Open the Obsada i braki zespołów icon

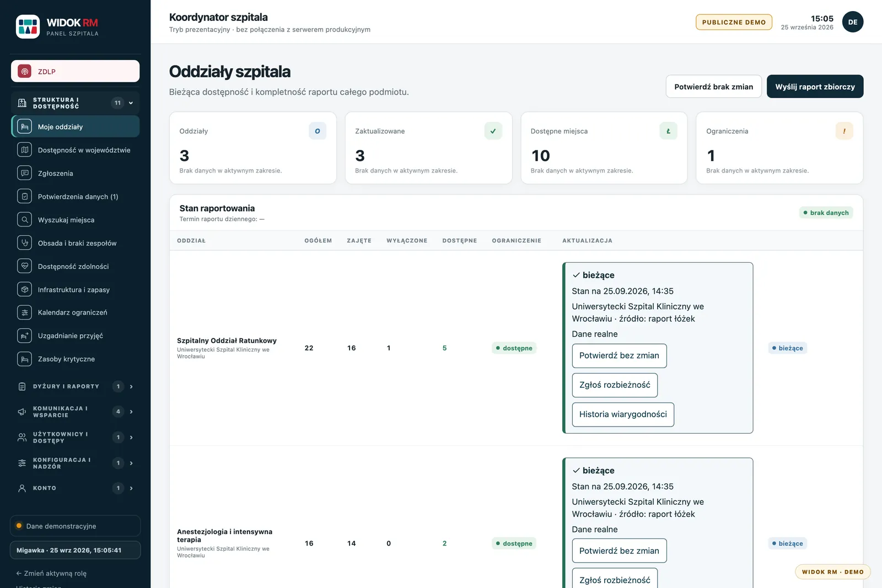click(x=24, y=243)
